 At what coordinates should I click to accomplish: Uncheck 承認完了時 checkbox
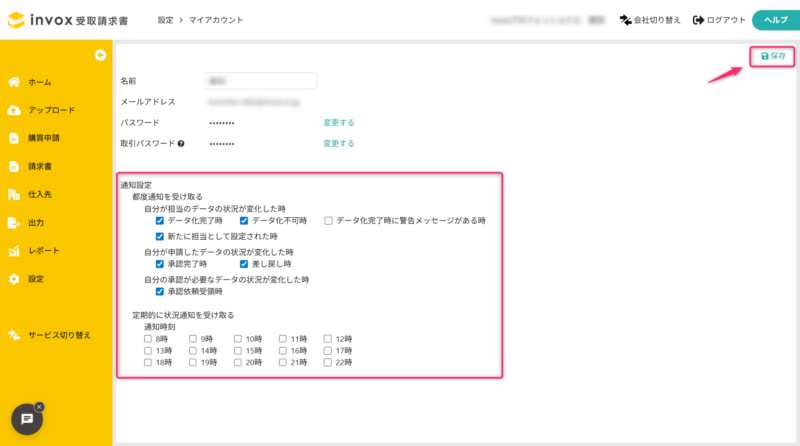pos(160,264)
